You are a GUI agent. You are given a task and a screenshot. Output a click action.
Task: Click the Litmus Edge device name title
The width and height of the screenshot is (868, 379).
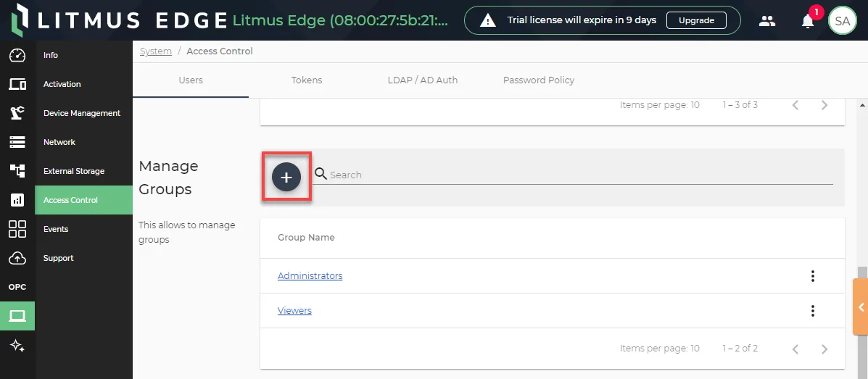[x=340, y=20]
